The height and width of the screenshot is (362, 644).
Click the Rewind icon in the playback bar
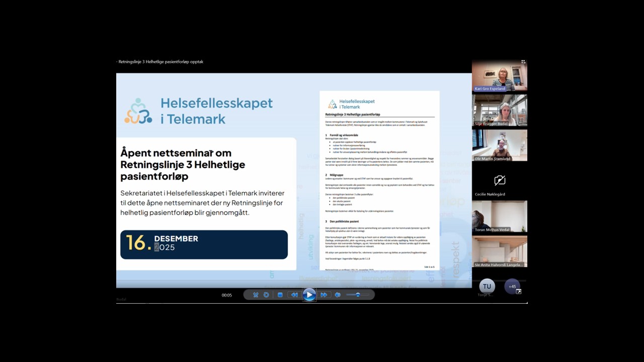(x=294, y=295)
